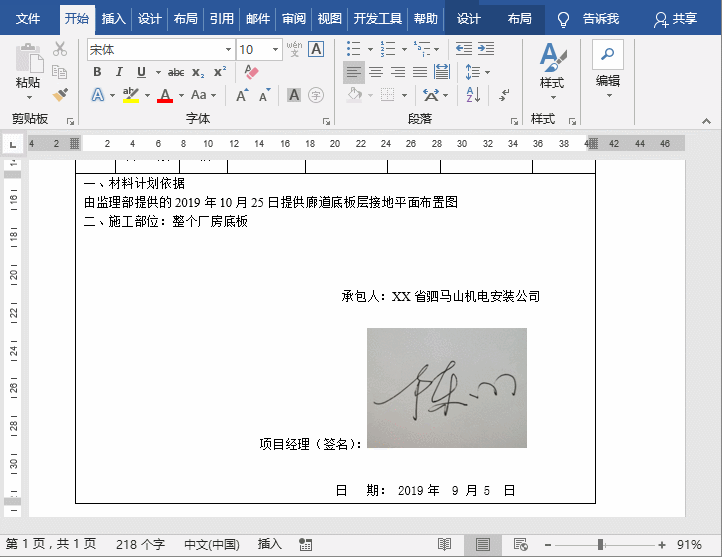Viewport: 722px width, 557px height.
Task: Switch to the 审阅 tab
Action: [x=294, y=19]
